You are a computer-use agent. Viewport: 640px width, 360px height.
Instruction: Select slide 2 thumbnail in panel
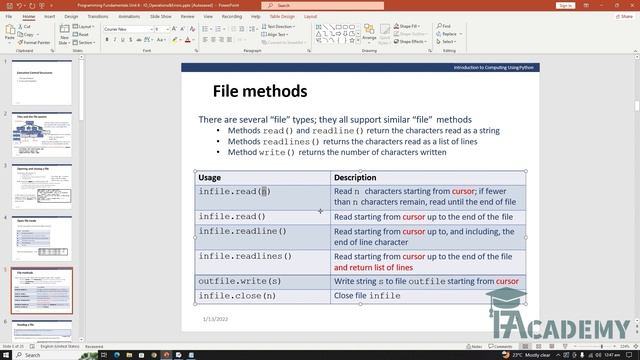(42, 134)
